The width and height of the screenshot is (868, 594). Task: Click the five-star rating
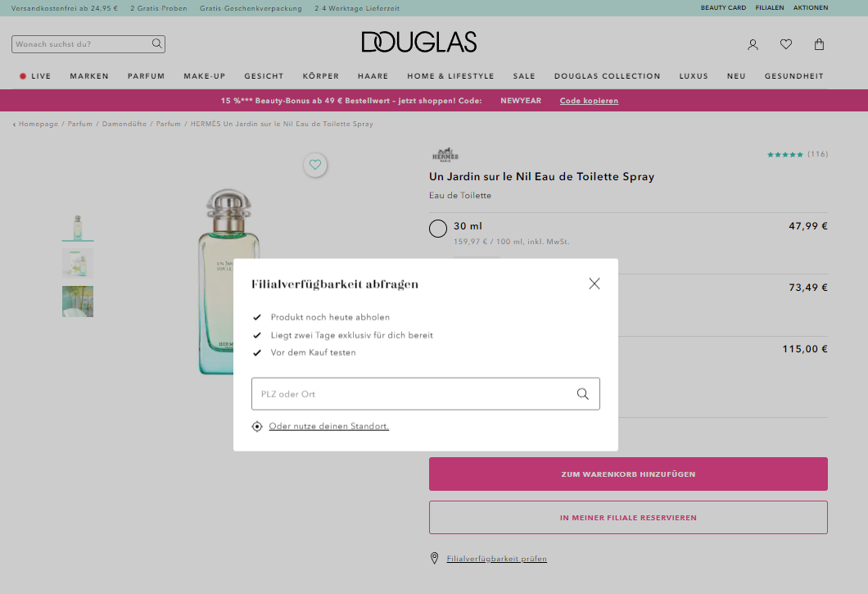click(785, 155)
